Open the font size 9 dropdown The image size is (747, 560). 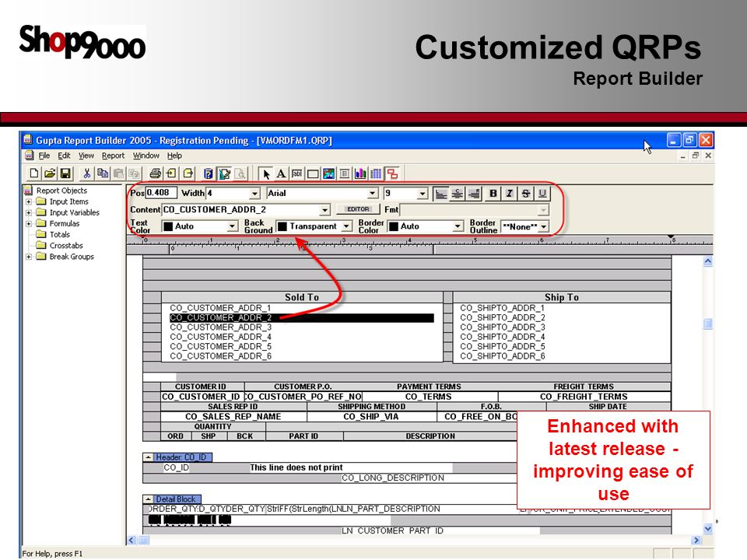click(423, 194)
